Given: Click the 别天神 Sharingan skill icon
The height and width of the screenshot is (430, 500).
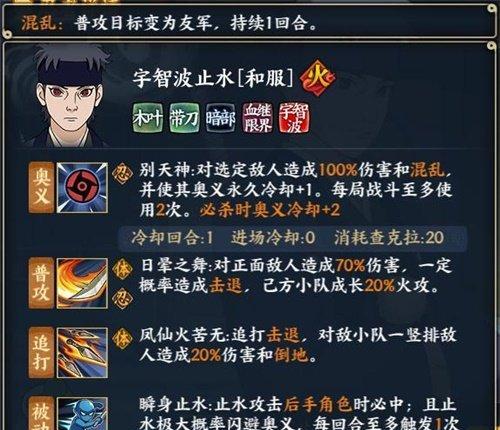Looking at the screenshot, I should pos(82,188).
